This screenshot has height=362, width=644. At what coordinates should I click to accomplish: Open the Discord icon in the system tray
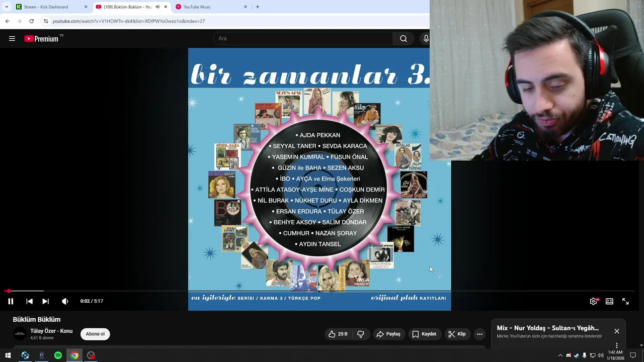click(569, 355)
